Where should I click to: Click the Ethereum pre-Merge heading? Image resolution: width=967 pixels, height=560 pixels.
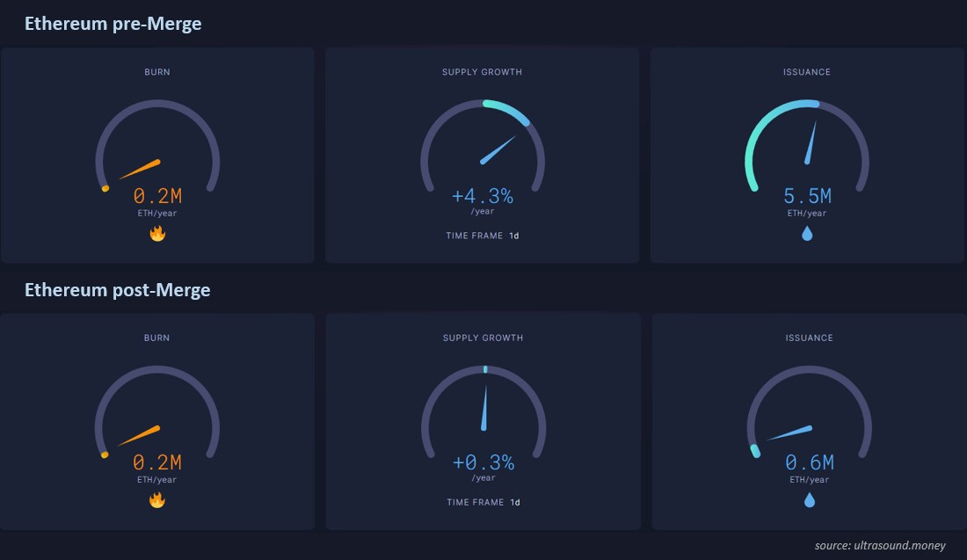click(x=113, y=24)
